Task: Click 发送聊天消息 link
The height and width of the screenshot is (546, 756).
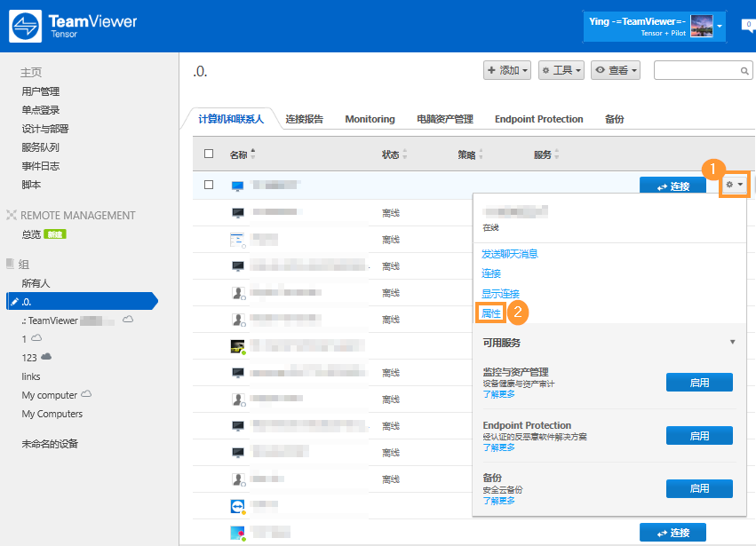Action: pos(509,254)
